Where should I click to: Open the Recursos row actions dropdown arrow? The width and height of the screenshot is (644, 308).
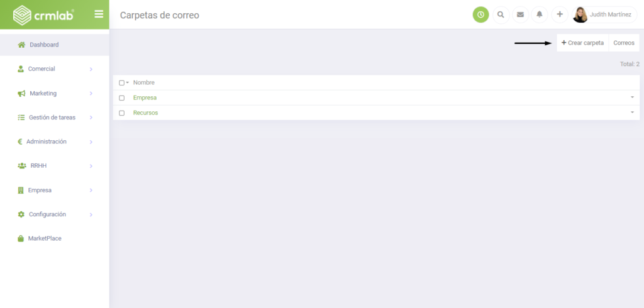click(x=632, y=112)
